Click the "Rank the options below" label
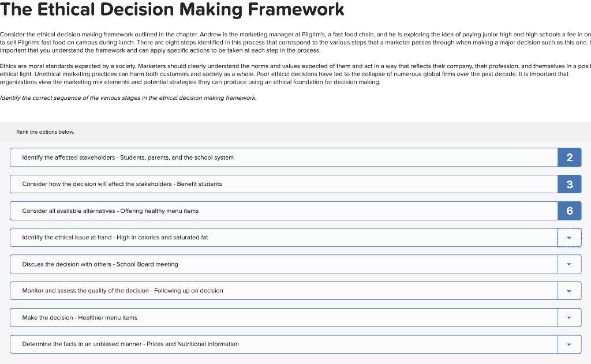Viewport: 591px width, 364px height. pos(45,132)
